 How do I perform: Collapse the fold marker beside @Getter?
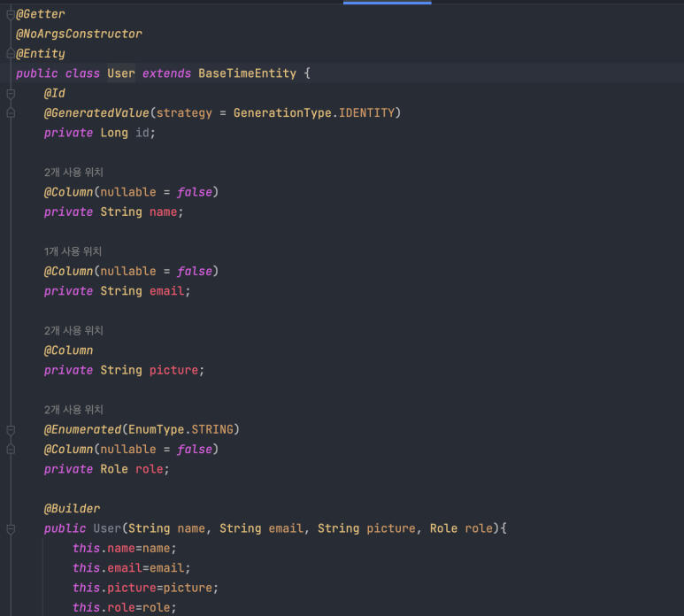[x=11, y=14]
